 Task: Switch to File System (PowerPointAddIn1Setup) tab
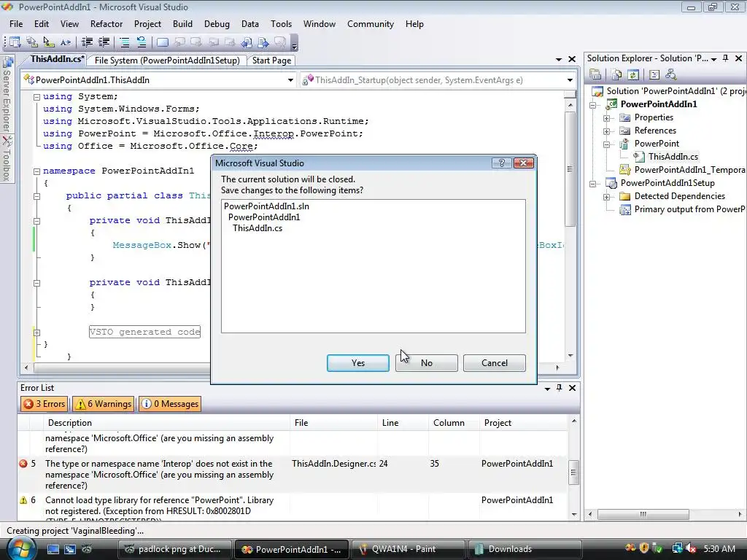pos(167,61)
